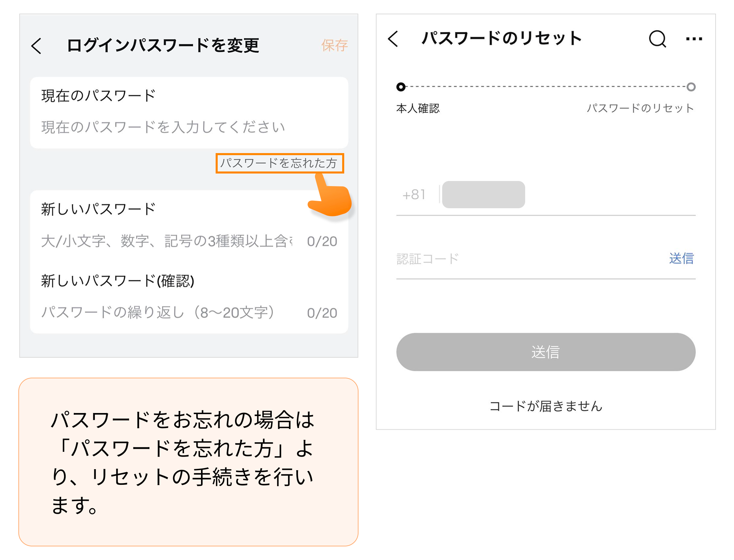734x560 pixels.
Task: Focus the current password input field
Action: click(163, 127)
